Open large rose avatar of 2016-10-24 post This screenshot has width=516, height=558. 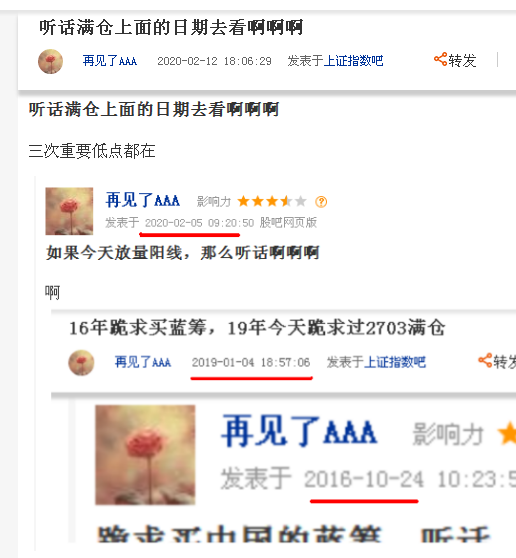145,455
